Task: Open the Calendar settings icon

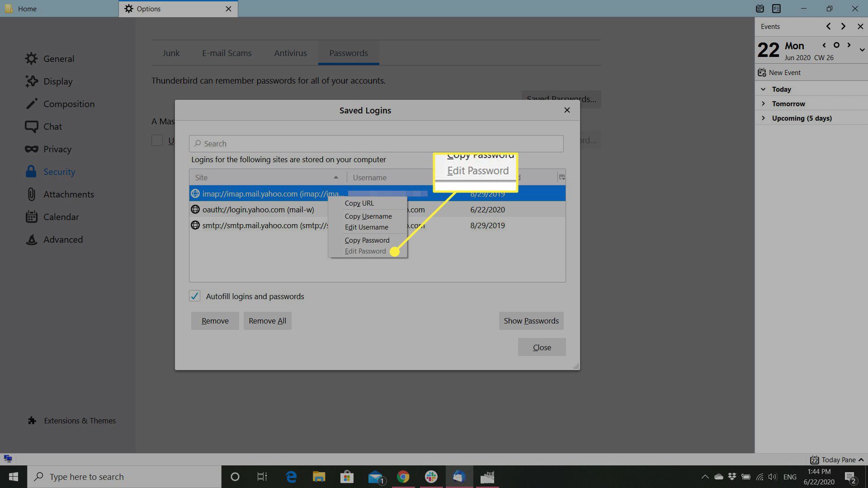Action: [x=31, y=217]
